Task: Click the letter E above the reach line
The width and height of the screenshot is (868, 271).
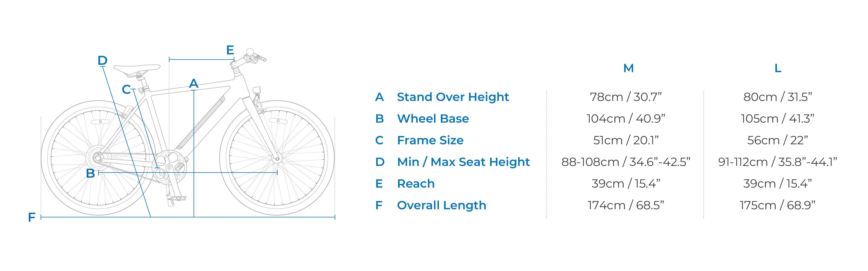Action: coord(230,50)
